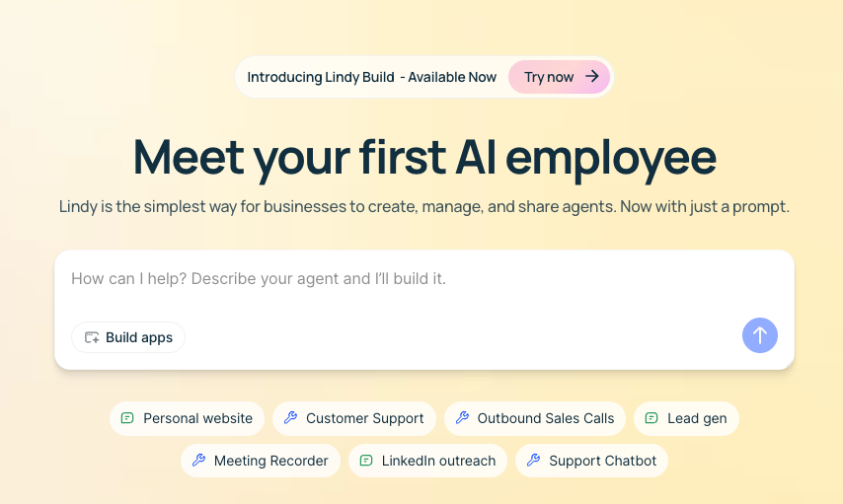Image resolution: width=843 pixels, height=504 pixels.
Task: Choose the Personal website suggestion
Action: click(188, 418)
